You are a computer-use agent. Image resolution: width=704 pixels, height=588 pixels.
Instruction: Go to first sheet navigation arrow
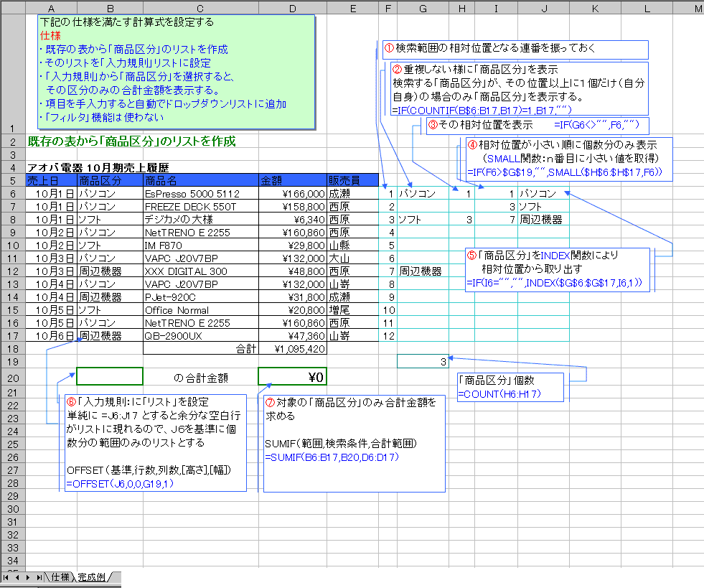[6, 577]
